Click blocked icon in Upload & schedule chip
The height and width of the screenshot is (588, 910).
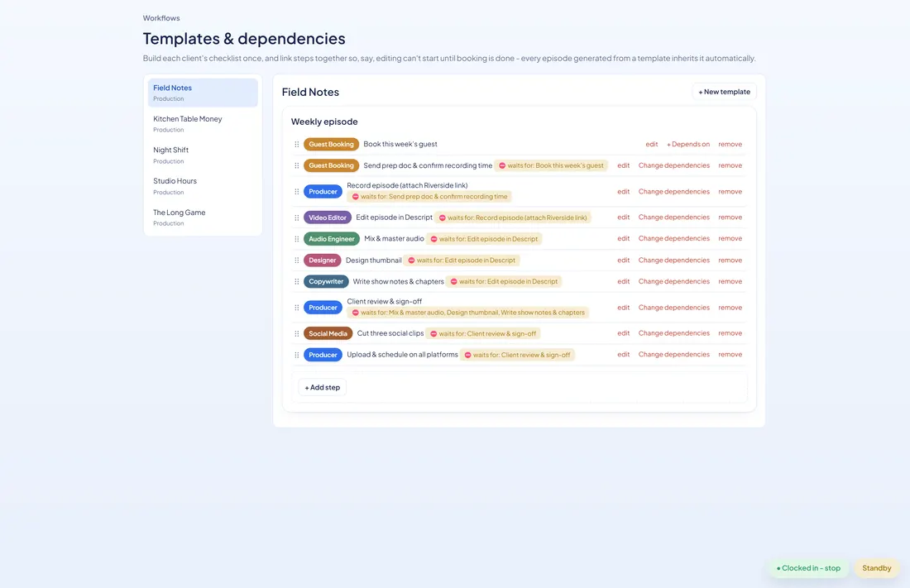[x=467, y=355]
